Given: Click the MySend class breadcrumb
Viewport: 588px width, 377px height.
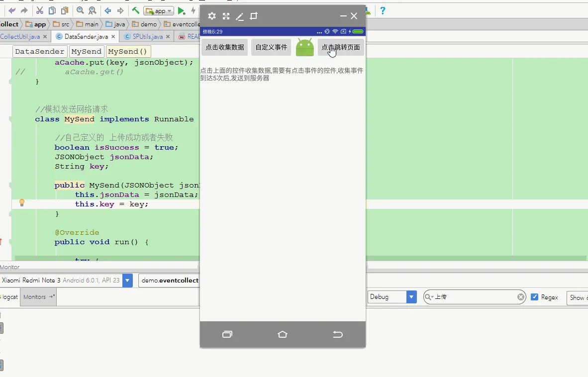Looking at the screenshot, I should coord(87,51).
